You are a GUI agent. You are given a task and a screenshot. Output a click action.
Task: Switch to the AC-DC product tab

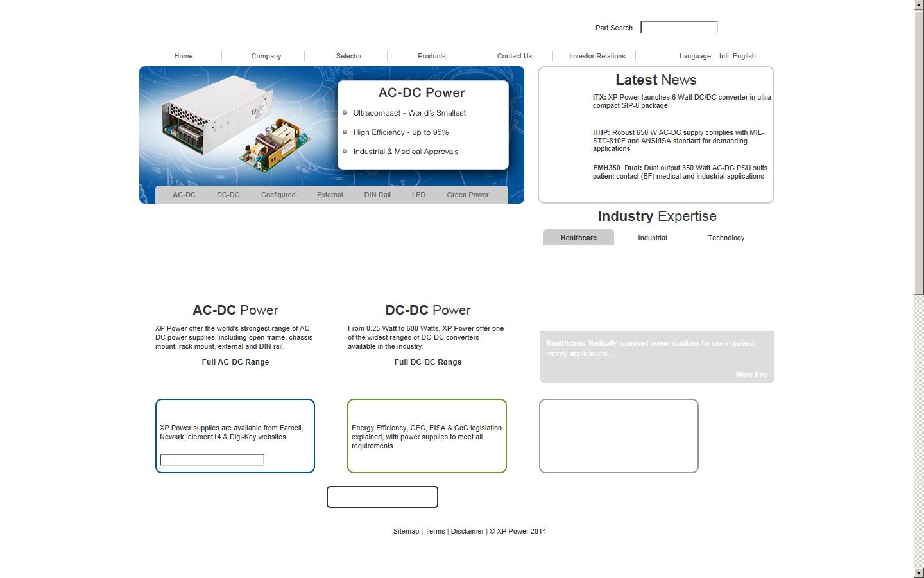pyautogui.click(x=184, y=195)
